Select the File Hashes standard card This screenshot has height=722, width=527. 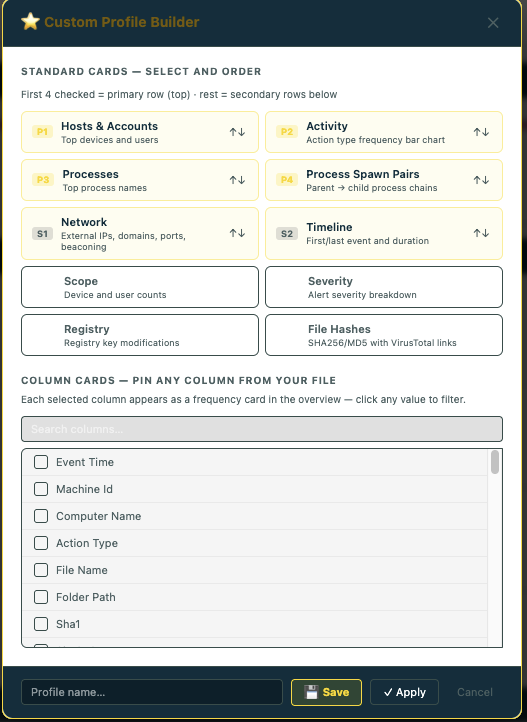[x=384, y=335]
